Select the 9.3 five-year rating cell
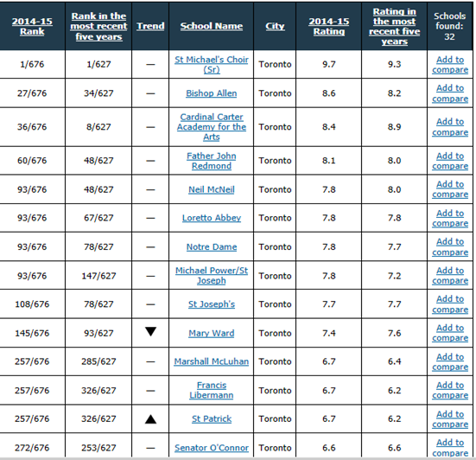The width and height of the screenshot is (476, 460). [x=394, y=64]
